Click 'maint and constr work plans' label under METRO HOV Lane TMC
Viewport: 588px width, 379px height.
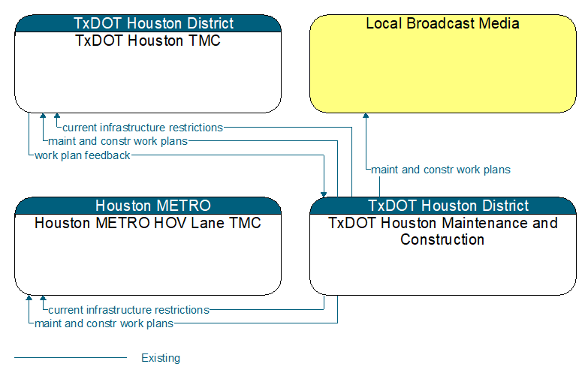(x=104, y=323)
